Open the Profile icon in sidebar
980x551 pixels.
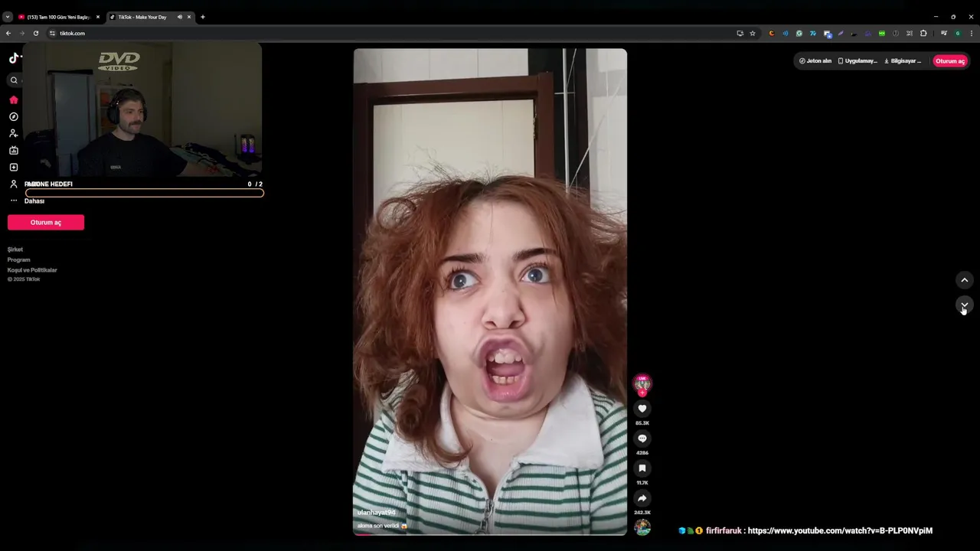14,184
